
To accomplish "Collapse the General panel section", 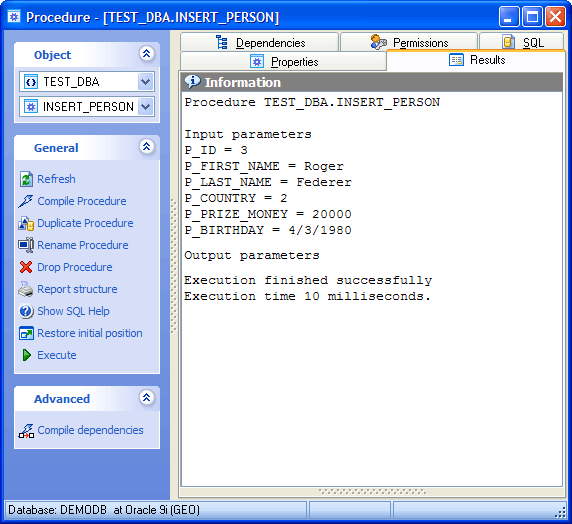I will click(146, 147).
